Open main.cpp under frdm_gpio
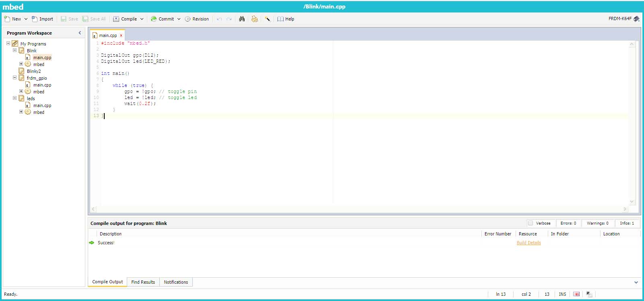The height and width of the screenshot is (301, 644). pyautogui.click(x=42, y=85)
